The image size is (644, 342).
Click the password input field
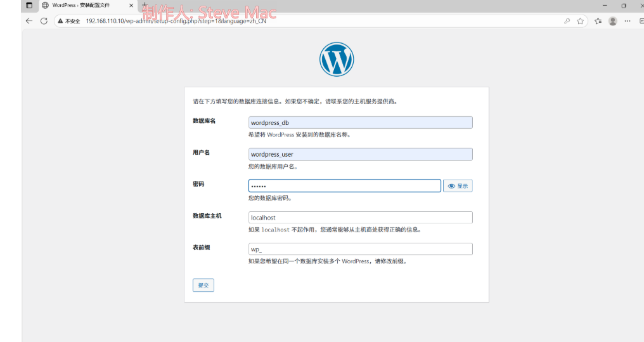[x=345, y=186]
